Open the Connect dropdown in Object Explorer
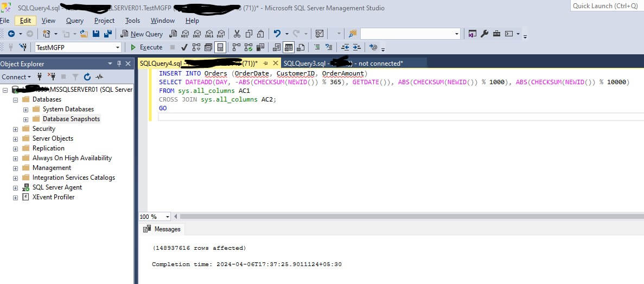 (16, 77)
